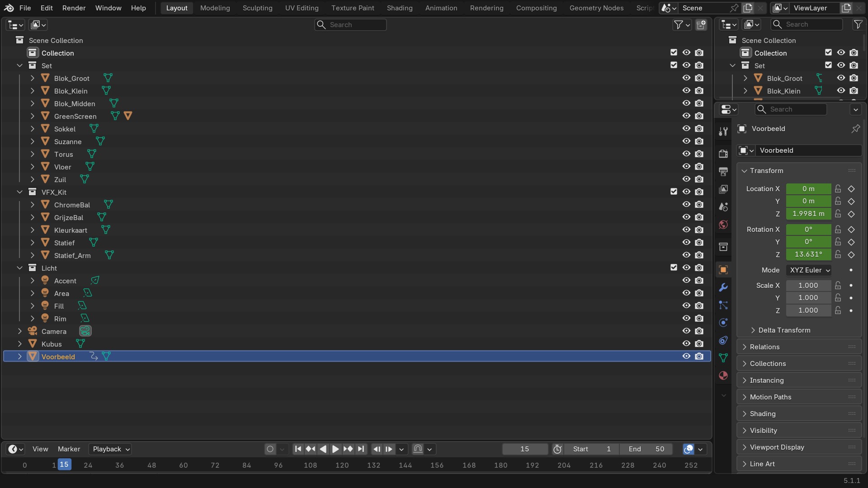
Task: Open the Output properties tab icon
Action: (x=723, y=171)
